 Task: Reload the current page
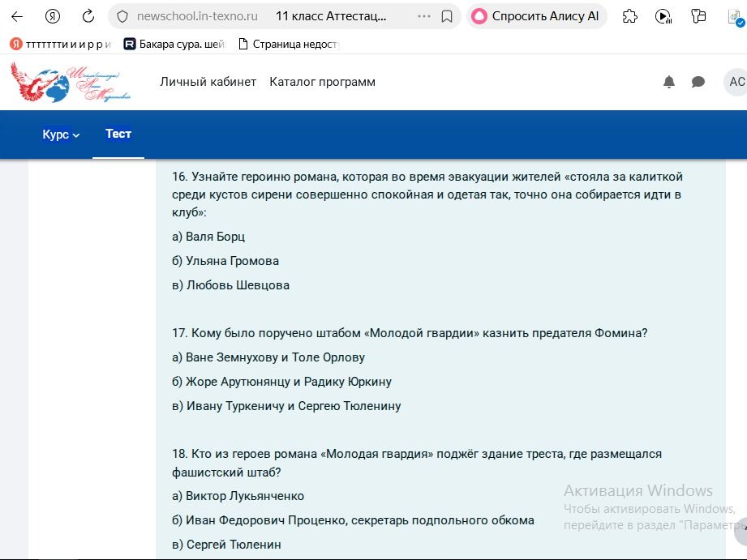coord(88,17)
